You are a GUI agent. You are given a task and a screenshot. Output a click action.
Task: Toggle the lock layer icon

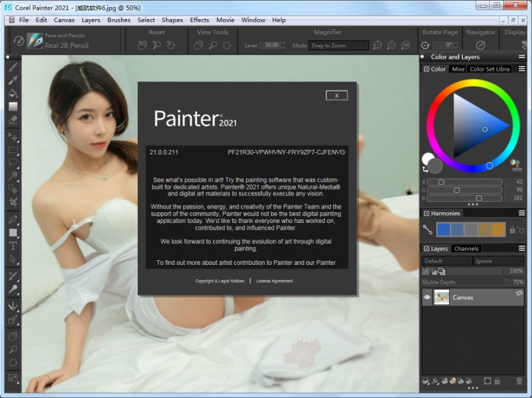point(497,381)
